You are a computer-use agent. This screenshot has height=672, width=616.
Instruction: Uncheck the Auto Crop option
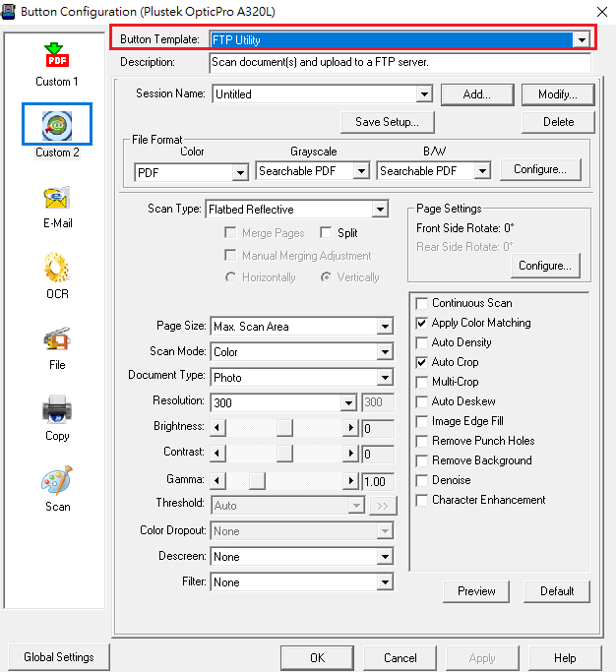click(x=422, y=362)
